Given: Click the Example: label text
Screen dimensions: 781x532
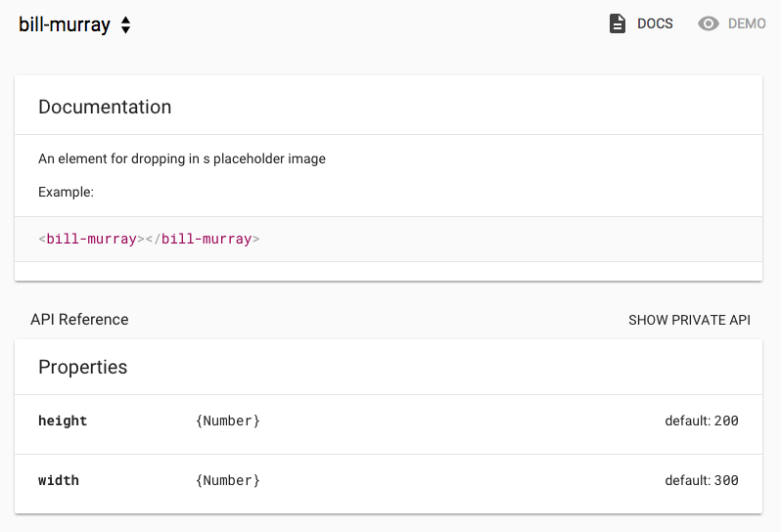Looking at the screenshot, I should (x=66, y=193).
